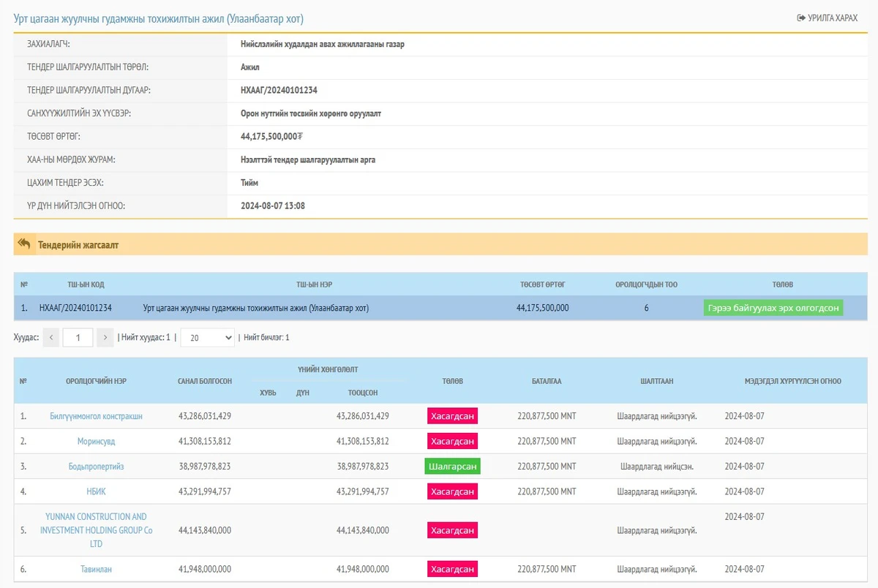Click the САНАЛ БОЛГОСОН column header
Screen dimensions: 878x588
(x=205, y=381)
